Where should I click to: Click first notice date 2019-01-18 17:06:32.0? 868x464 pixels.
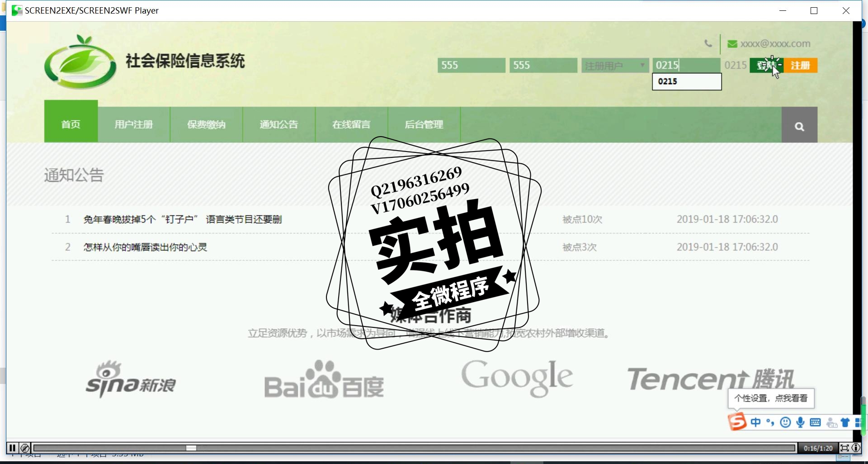click(x=727, y=219)
